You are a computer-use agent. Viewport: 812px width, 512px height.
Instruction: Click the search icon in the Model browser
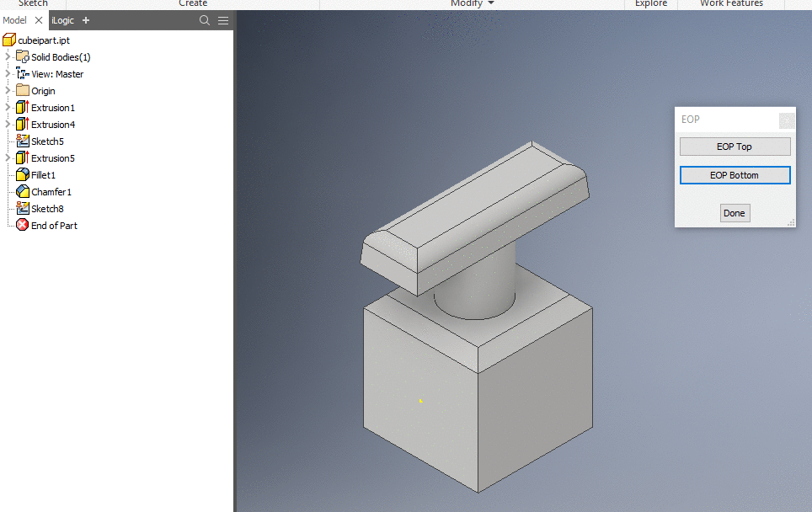tap(205, 20)
